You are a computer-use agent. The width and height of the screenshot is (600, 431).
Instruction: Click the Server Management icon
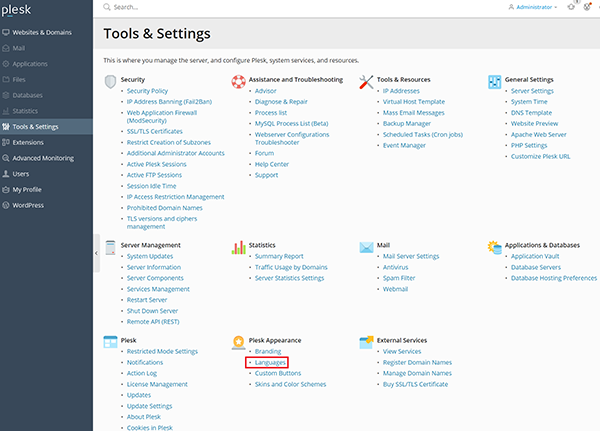(x=111, y=247)
